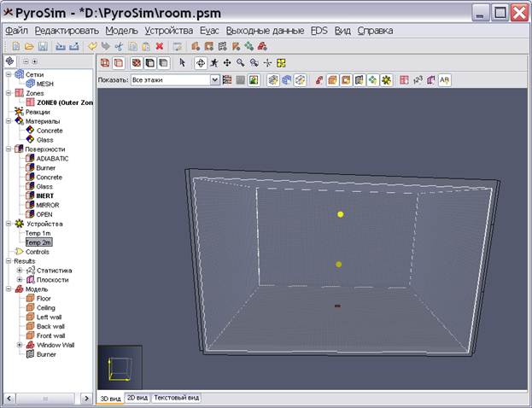Expand the Window Wall tree node
The image size is (532, 408).
point(20,345)
